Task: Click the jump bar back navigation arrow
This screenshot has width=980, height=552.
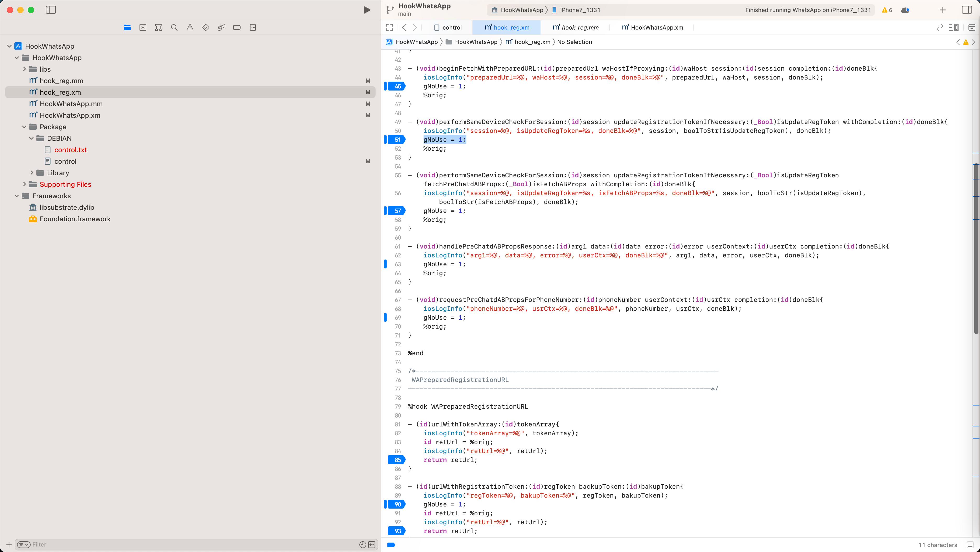Action: (404, 27)
